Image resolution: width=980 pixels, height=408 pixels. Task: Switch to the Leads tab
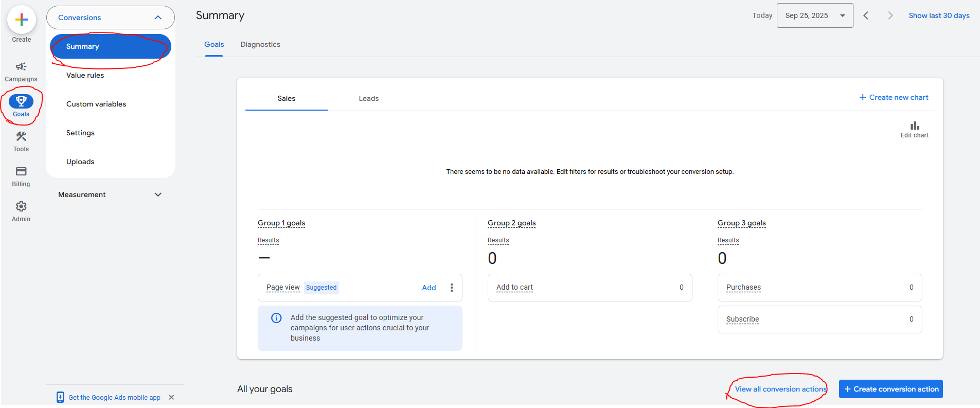pos(368,98)
